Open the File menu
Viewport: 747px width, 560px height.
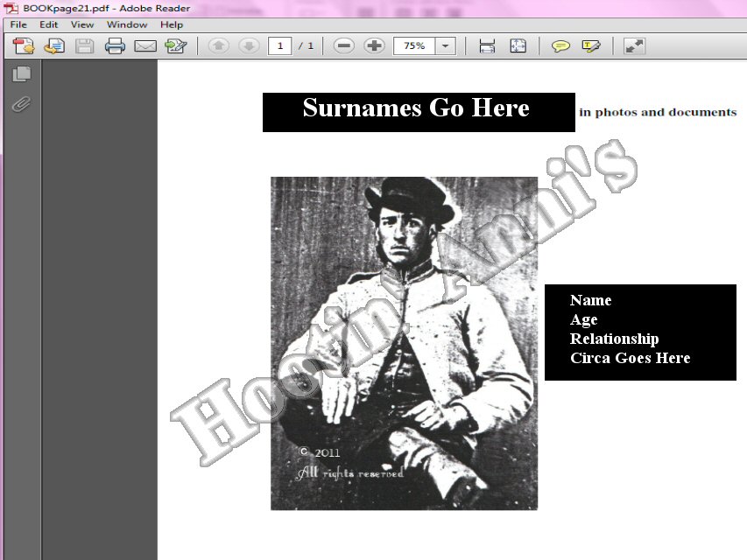click(18, 24)
